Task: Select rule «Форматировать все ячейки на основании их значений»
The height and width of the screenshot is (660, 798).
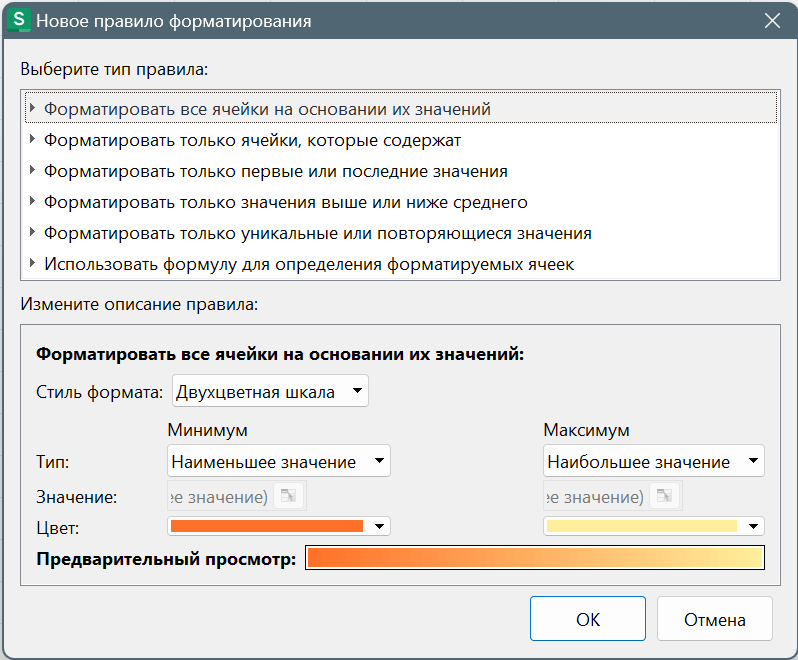Action: pos(267,109)
